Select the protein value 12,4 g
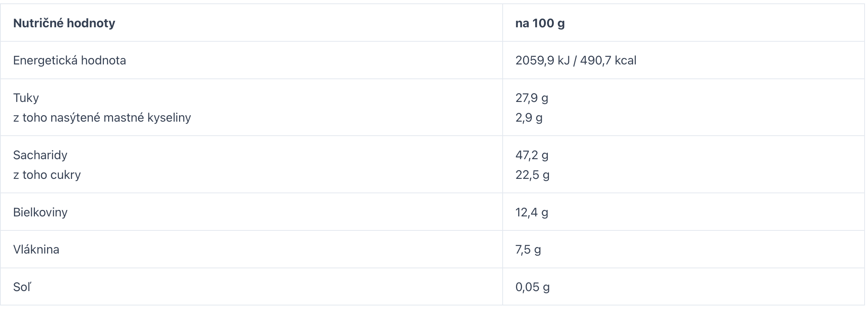868x310 pixels. 532,212
